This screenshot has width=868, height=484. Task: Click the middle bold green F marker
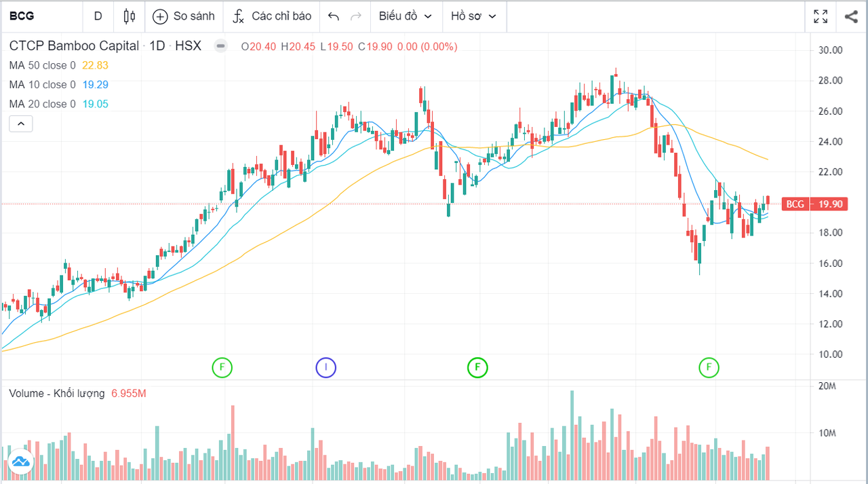(x=477, y=368)
